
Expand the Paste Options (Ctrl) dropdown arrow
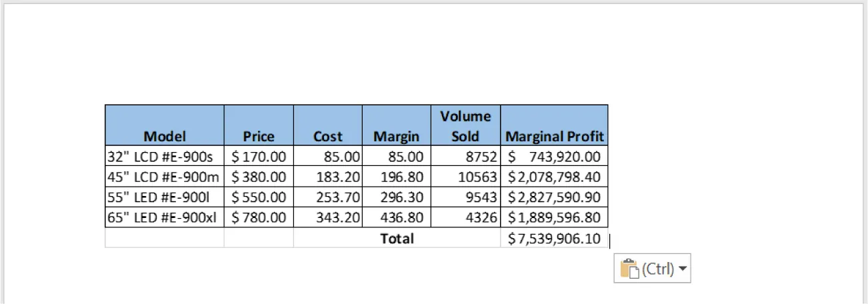coord(683,269)
